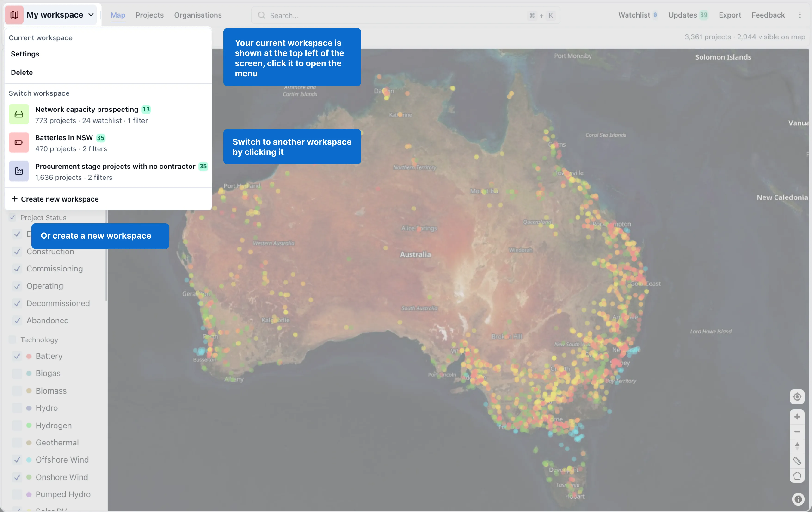Open the My workspace dropdown chevron

click(x=91, y=15)
